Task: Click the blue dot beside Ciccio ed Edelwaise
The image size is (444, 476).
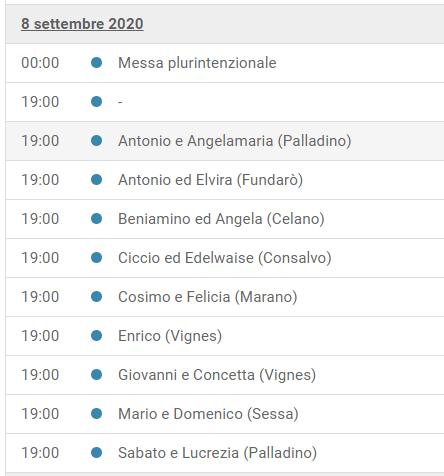Action: point(96,258)
